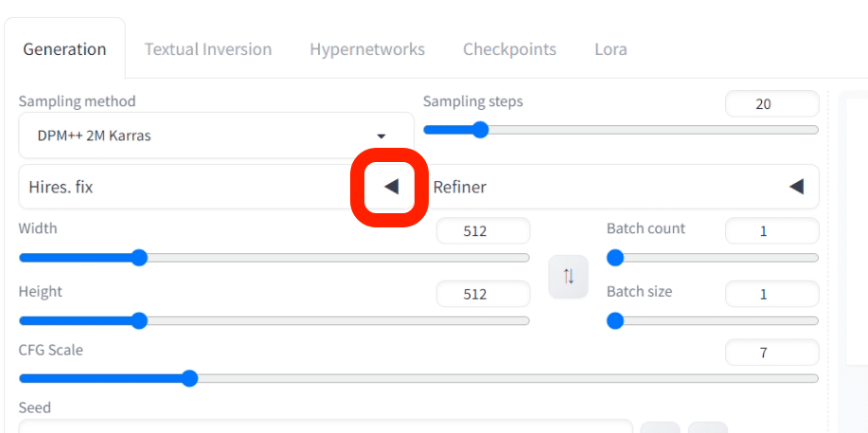The image size is (868, 433).
Task: Select the Checkpoints tab
Action: [509, 49]
